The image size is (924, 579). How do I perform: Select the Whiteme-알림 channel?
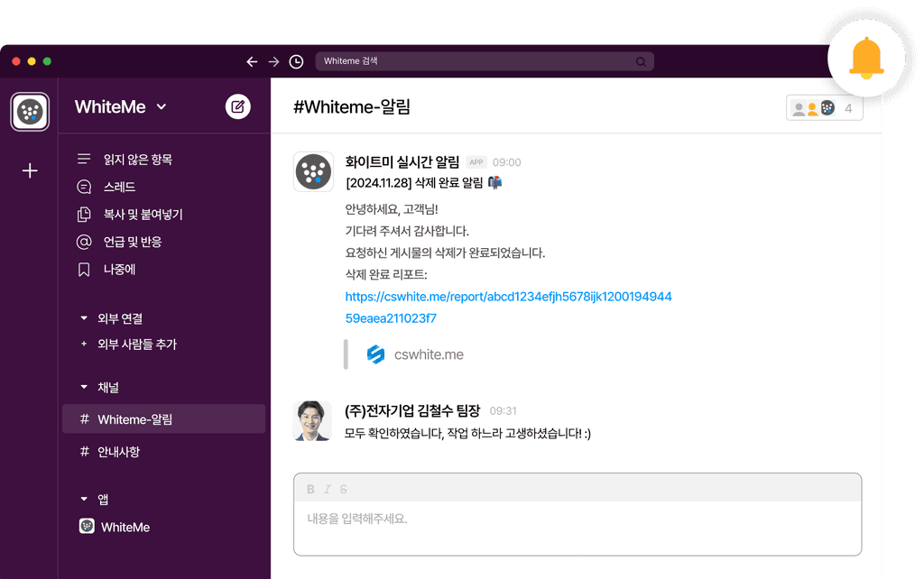coord(164,418)
